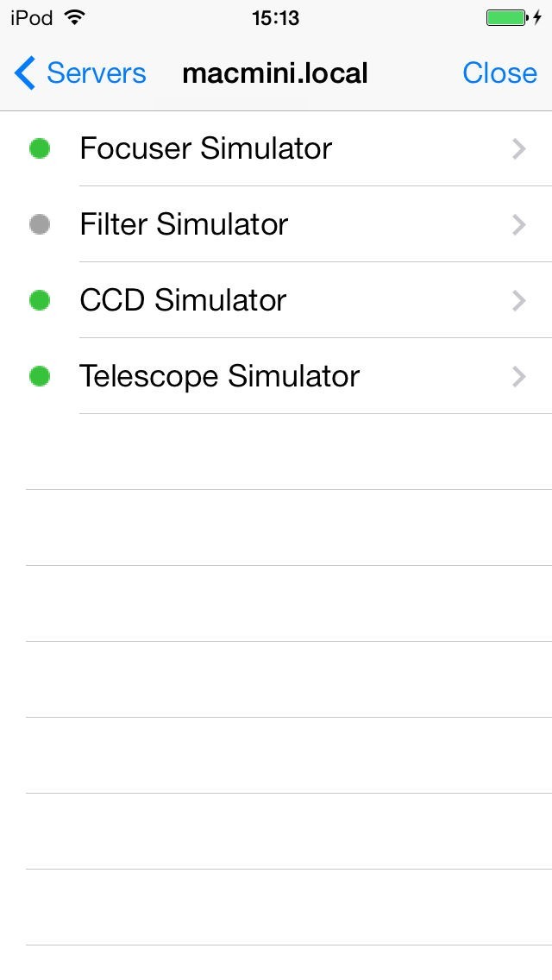Click the green status dot beside Focuser Simulator
552x980 pixels.
(40, 149)
